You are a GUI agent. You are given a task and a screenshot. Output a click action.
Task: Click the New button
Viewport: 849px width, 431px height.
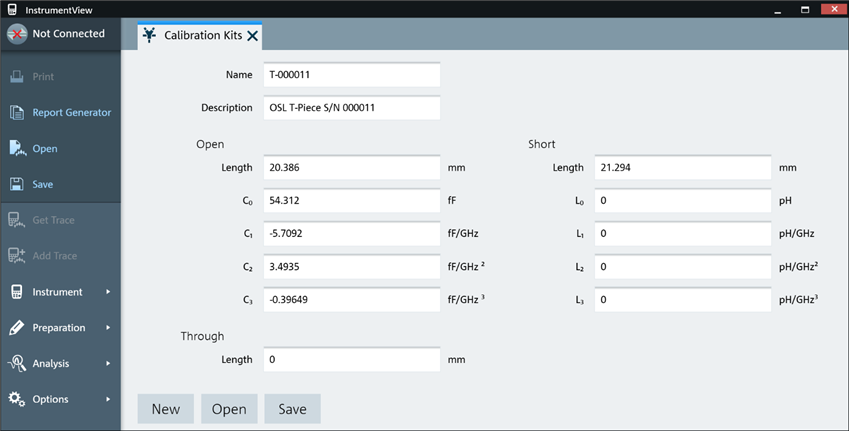click(166, 409)
